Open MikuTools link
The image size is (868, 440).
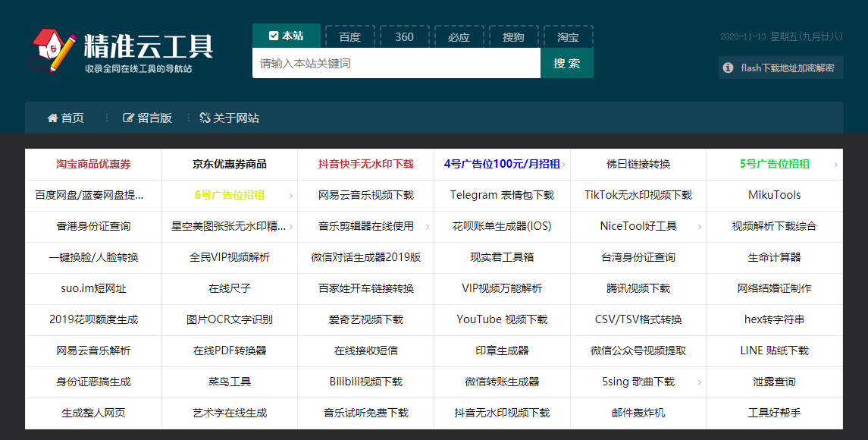pos(775,195)
